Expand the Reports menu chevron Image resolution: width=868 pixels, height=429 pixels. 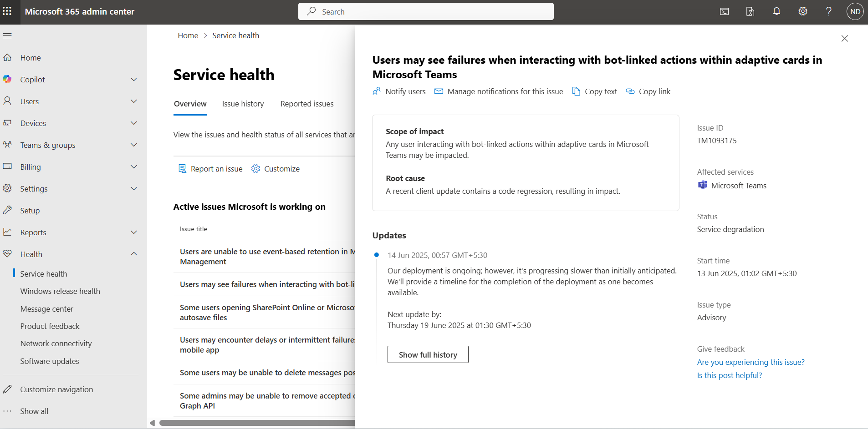point(134,232)
